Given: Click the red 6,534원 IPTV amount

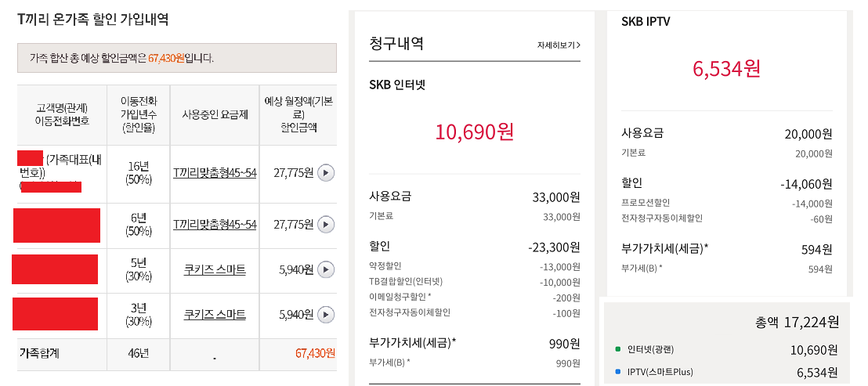Looking at the screenshot, I should click(726, 68).
